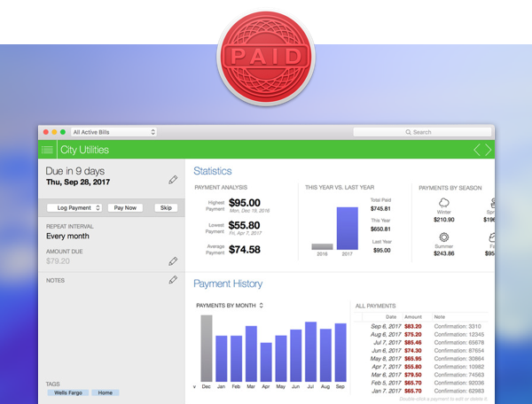Select the Feb 5, 2017 payment row

click(420, 383)
